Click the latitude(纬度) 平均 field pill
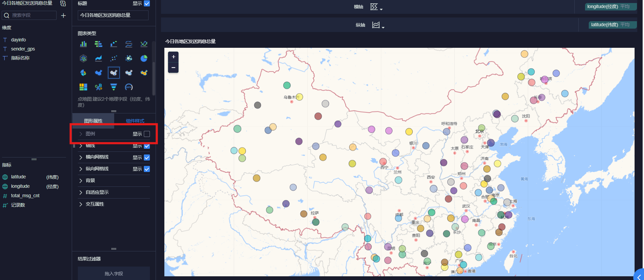644x280 pixels. coord(613,25)
